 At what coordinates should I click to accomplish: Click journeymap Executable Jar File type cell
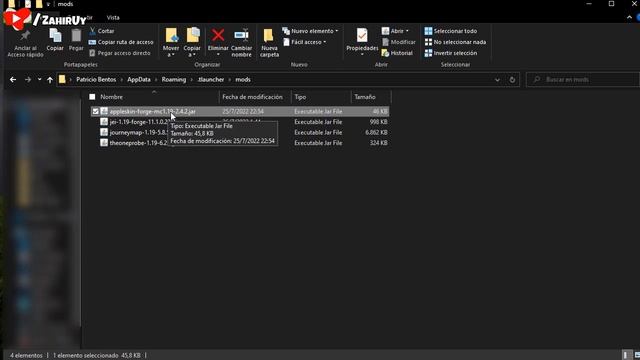(x=318, y=132)
